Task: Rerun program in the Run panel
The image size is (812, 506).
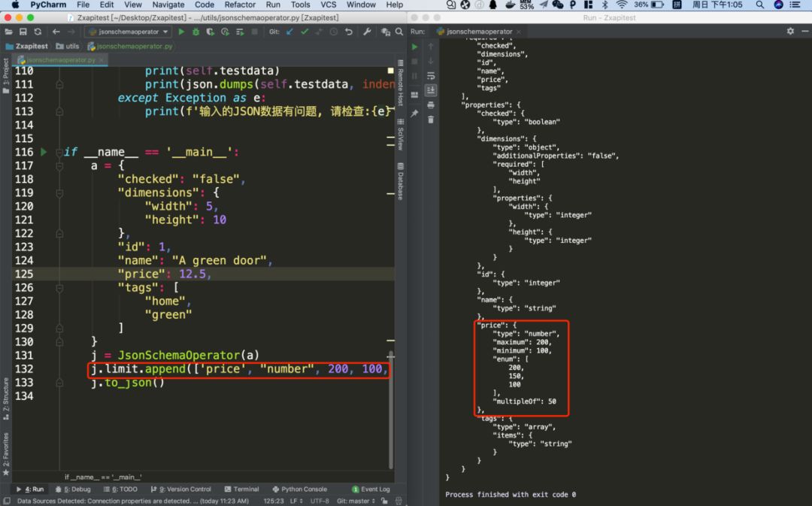Action: [x=415, y=47]
